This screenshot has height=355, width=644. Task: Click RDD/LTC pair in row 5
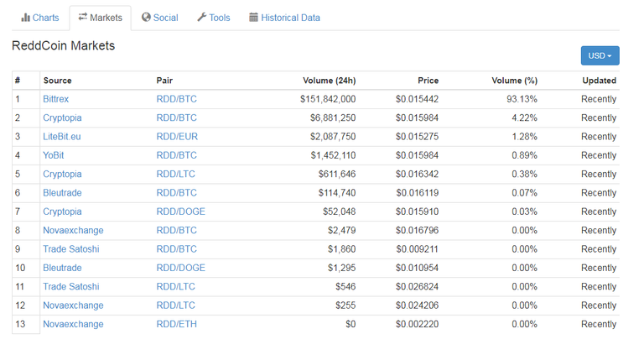(176, 175)
